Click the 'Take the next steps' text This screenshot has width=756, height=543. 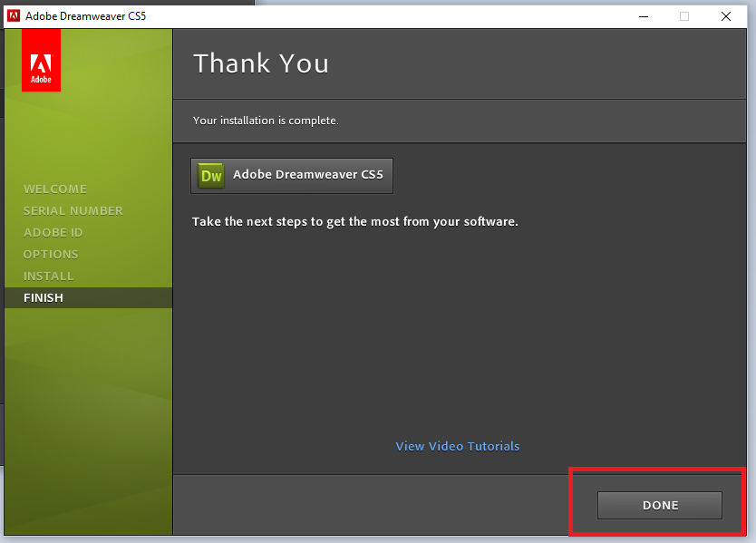click(354, 221)
